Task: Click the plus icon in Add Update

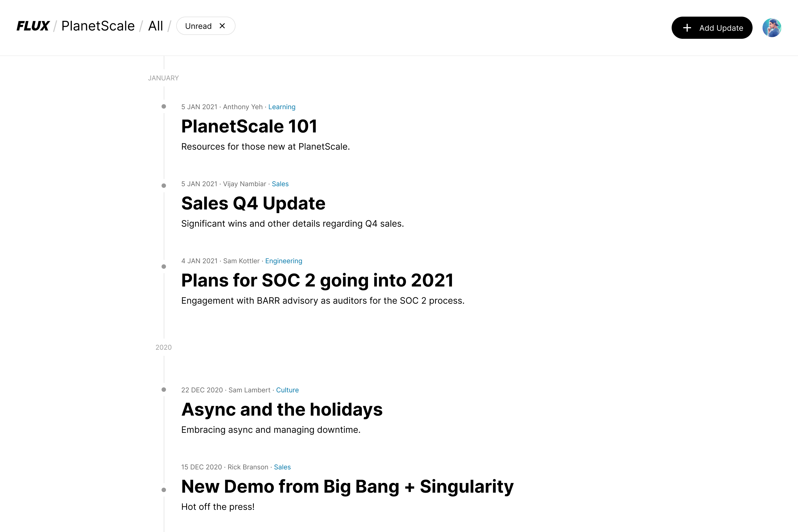Action: point(687,28)
